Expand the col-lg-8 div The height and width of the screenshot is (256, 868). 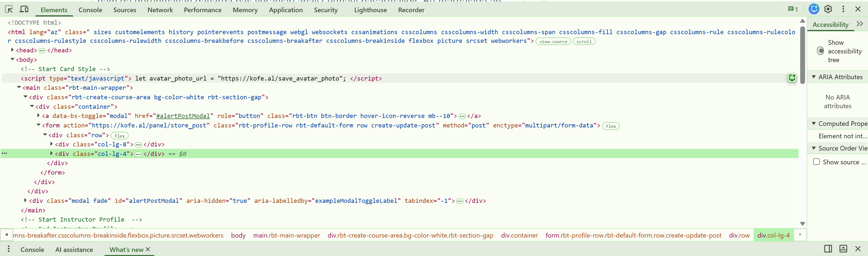coord(52,144)
